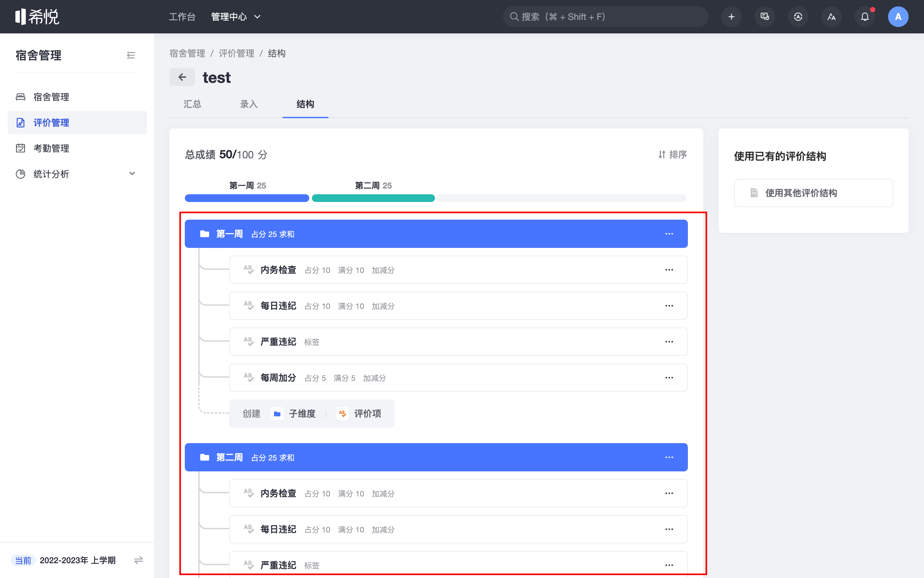Focus the search field in the header
This screenshot has height=578, width=924.
(x=605, y=17)
